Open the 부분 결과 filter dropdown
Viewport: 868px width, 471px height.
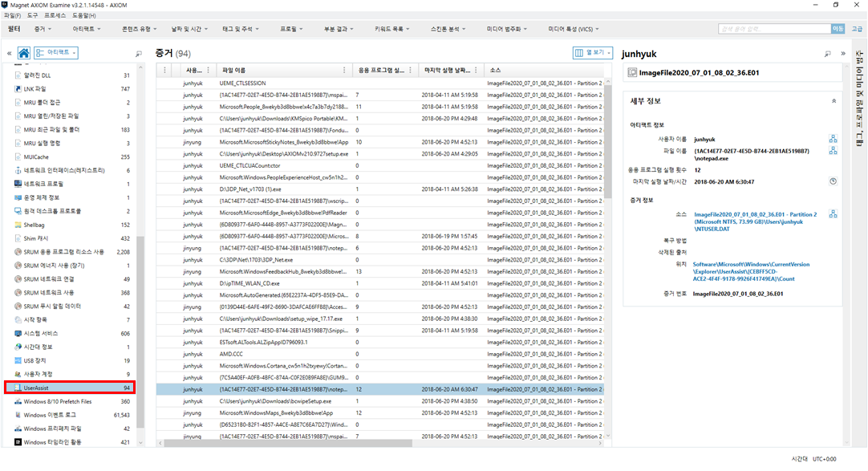[x=339, y=29]
